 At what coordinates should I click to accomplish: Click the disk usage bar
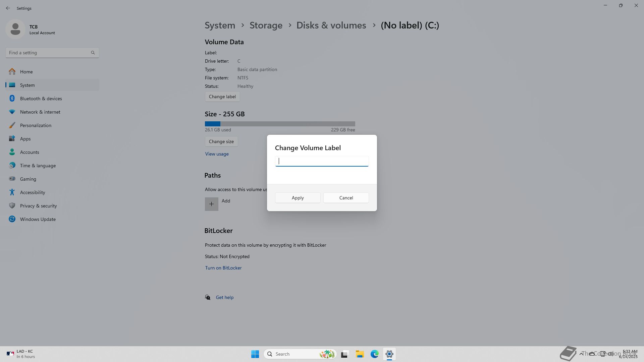coord(280,124)
